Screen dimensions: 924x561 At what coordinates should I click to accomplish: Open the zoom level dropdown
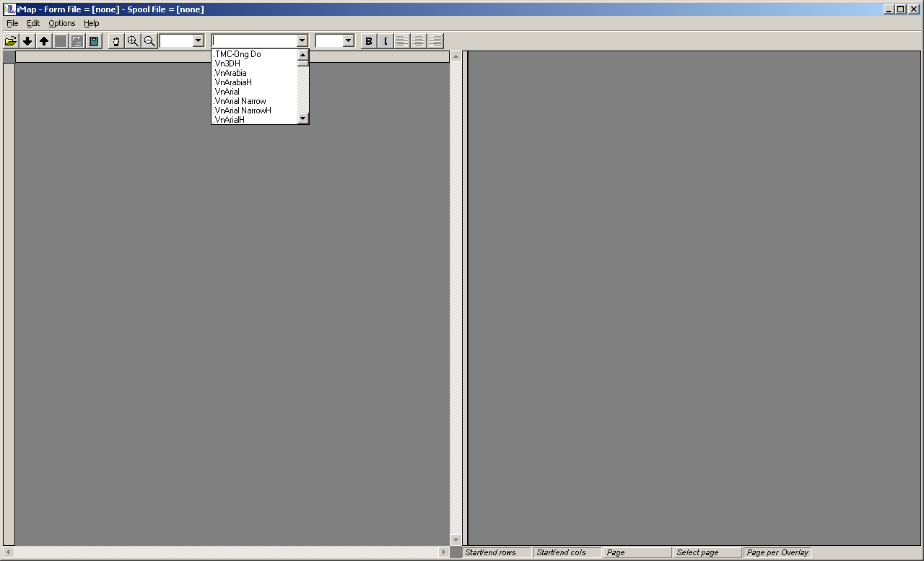coord(199,41)
